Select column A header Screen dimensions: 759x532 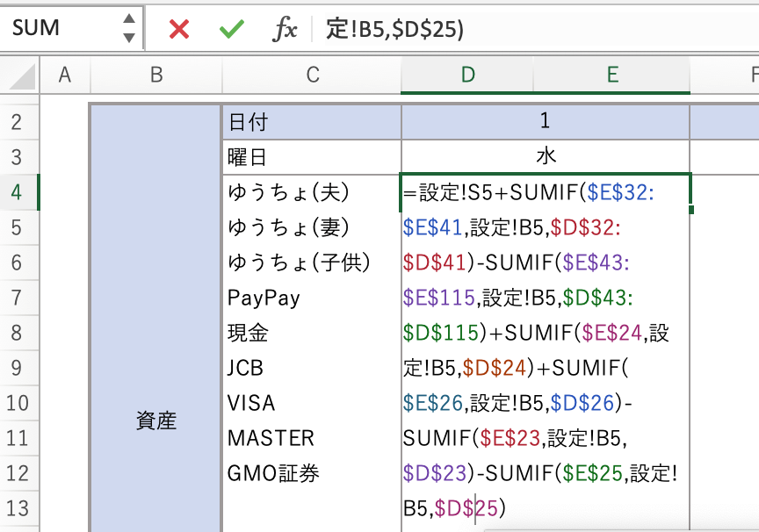(64, 75)
